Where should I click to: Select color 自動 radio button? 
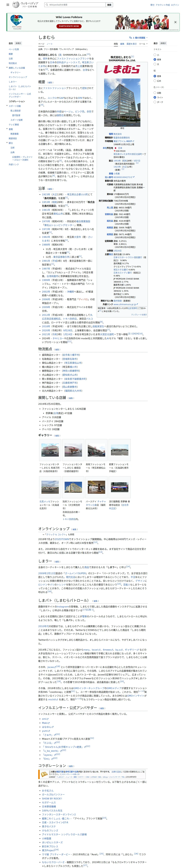pos(155,93)
